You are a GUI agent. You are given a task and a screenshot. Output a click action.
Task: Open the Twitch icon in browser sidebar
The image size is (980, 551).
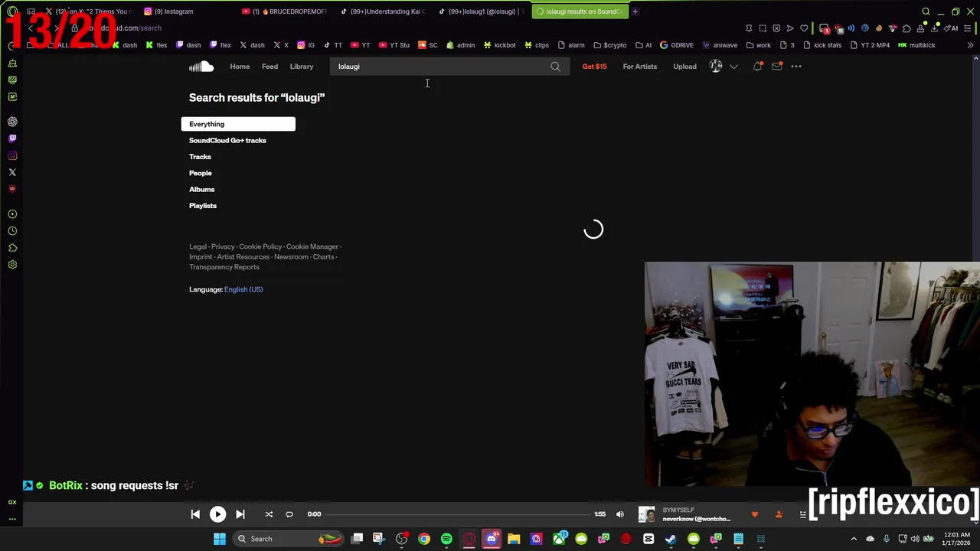tap(12, 139)
